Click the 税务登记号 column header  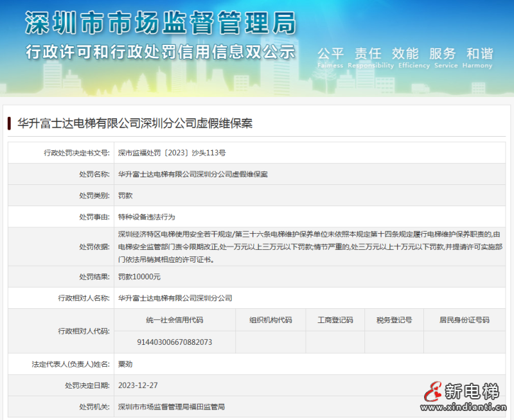tap(390, 320)
